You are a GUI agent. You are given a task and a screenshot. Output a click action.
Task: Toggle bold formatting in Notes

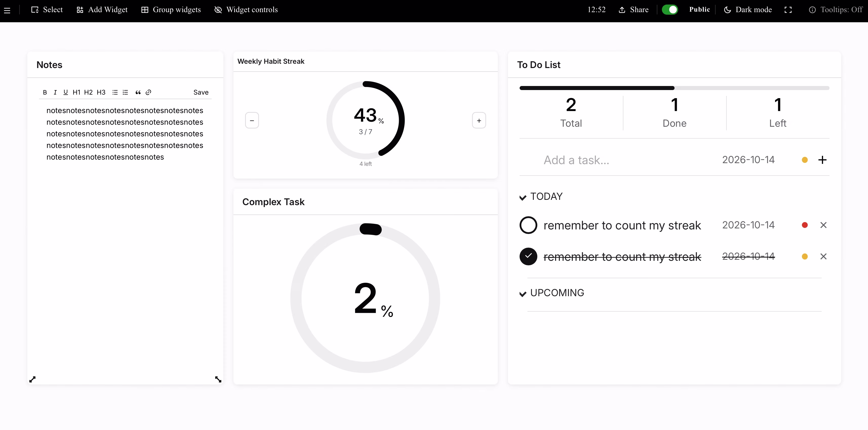[45, 92]
